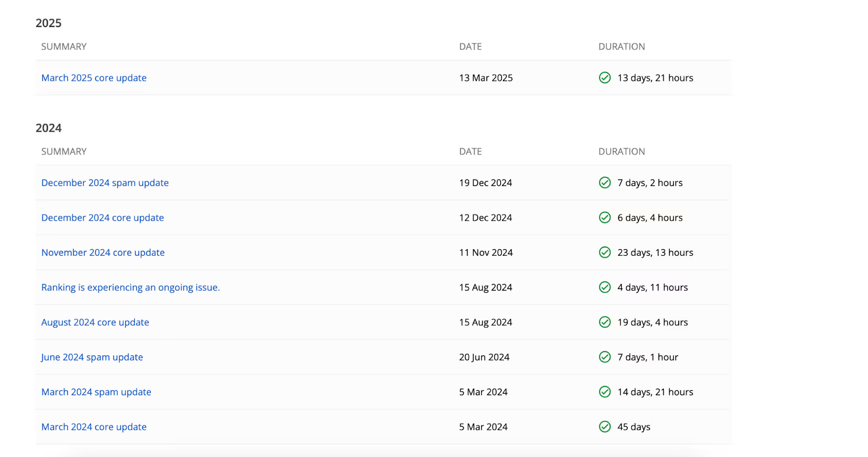
Task: Open the March 2024 core update link
Action: click(x=94, y=427)
